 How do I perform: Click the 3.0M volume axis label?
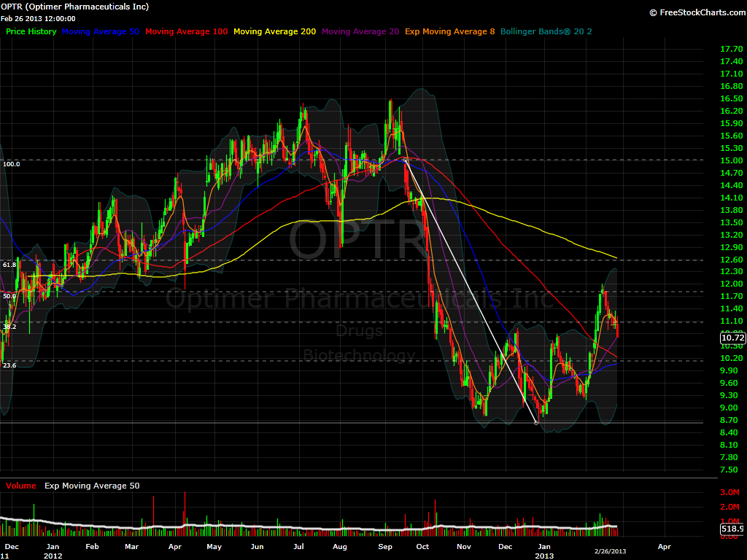pyautogui.click(x=729, y=492)
